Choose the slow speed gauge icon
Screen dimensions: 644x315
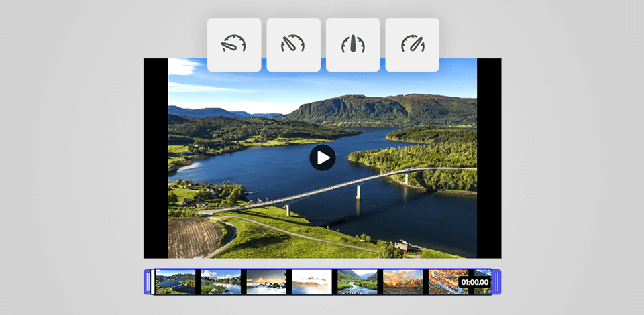click(293, 45)
